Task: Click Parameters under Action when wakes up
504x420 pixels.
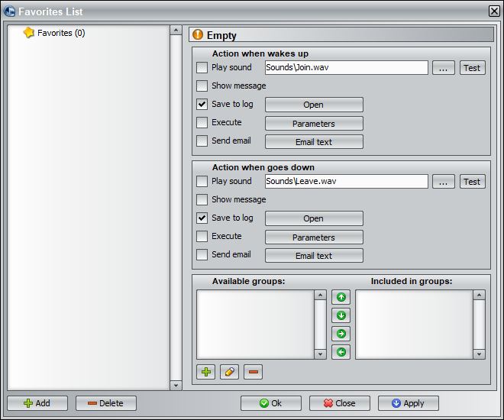Action: click(x=314, y=124)
